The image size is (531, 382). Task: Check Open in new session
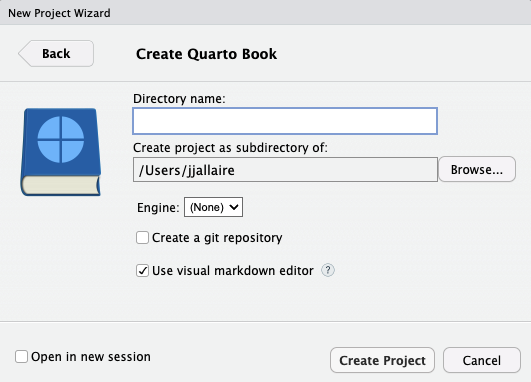tap(21, 357)
